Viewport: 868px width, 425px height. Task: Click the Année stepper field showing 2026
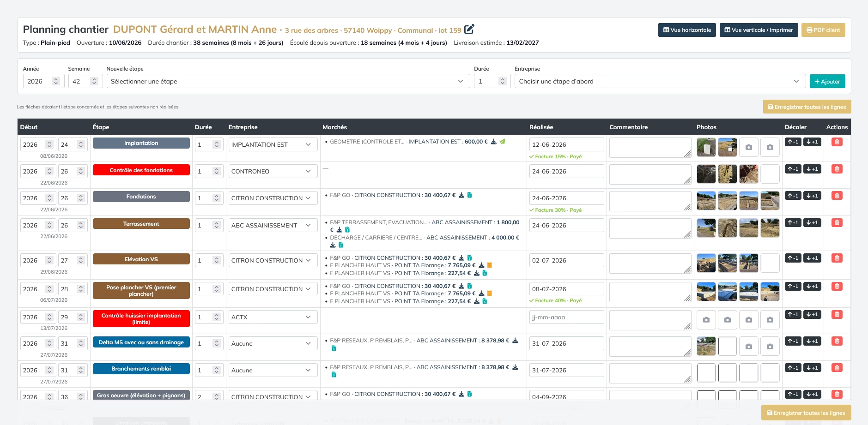tap(43, 81)
